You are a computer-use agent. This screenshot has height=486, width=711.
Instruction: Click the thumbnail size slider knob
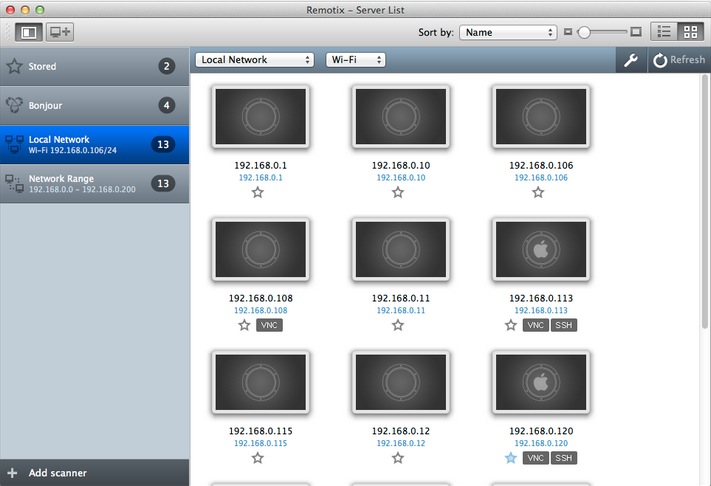583,32
